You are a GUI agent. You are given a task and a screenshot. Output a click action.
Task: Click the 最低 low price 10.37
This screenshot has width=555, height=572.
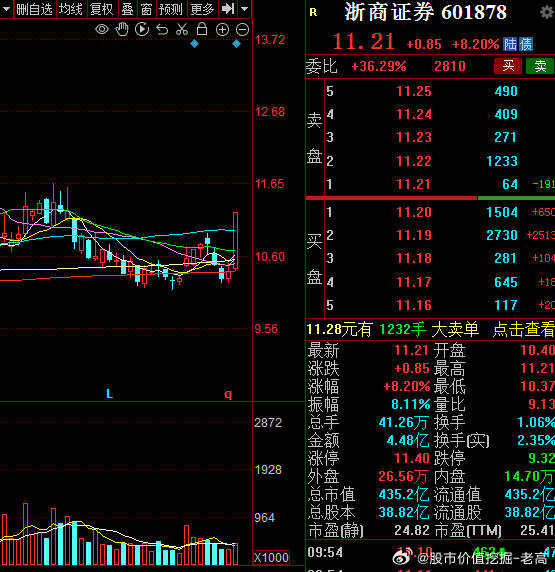coord(537,386)
